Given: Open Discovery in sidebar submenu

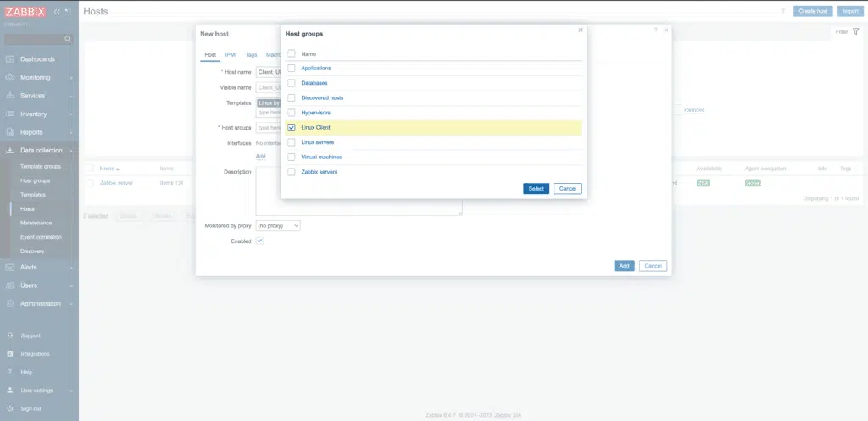Looking at the screenshot, I should [32, 252].
